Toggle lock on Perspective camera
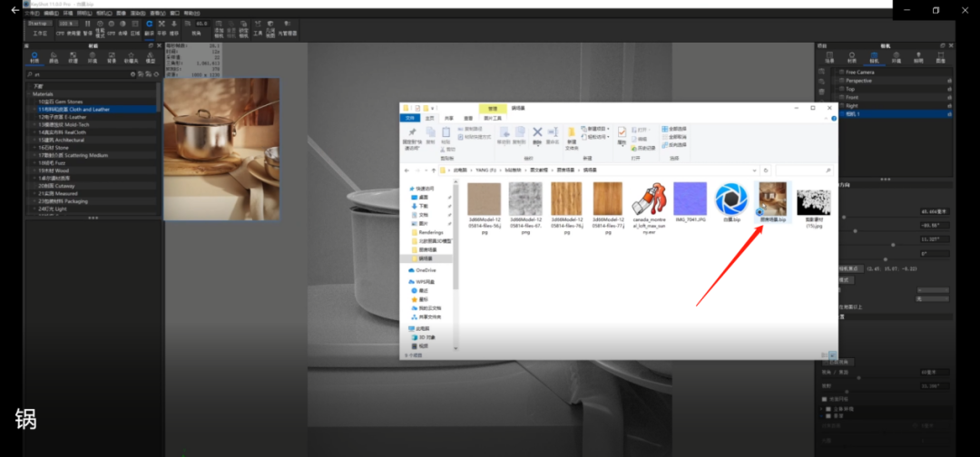Viewport: 980px width, 457px height. coord(949,80)
